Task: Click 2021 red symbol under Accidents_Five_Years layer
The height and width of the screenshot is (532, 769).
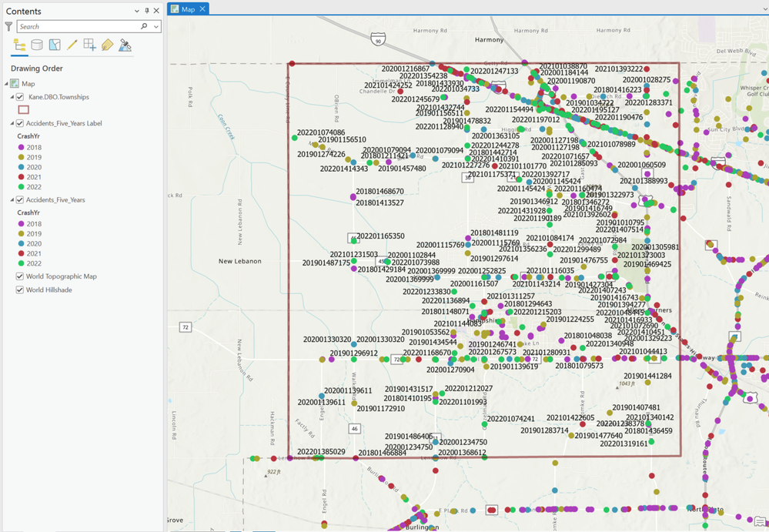Action: pos(21,253)
